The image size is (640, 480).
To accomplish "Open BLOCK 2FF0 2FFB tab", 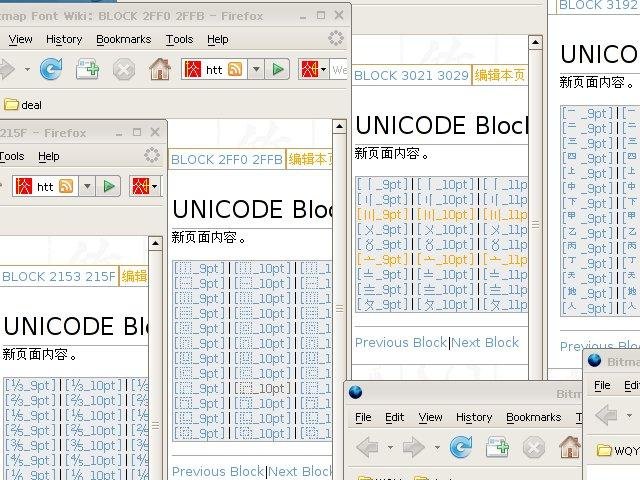I will [227, 159].
